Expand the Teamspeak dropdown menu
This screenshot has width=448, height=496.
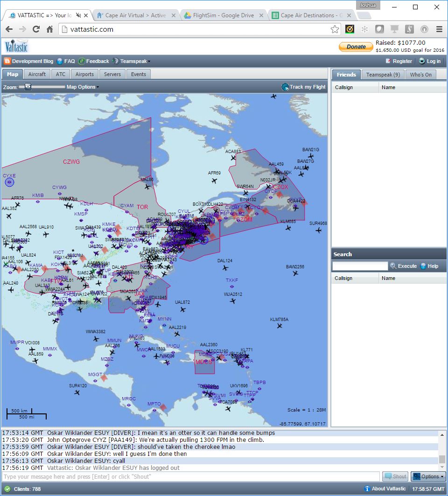point(132,61)
